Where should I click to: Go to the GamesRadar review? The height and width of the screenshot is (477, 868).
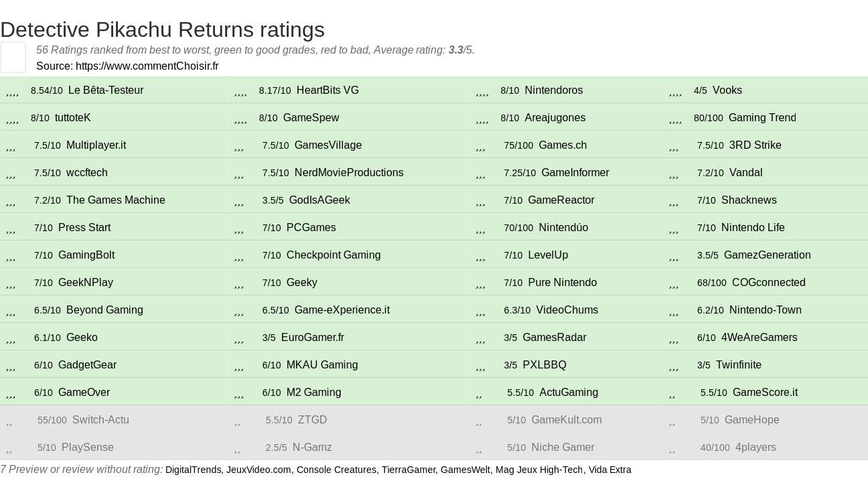[x=554, y=338]
